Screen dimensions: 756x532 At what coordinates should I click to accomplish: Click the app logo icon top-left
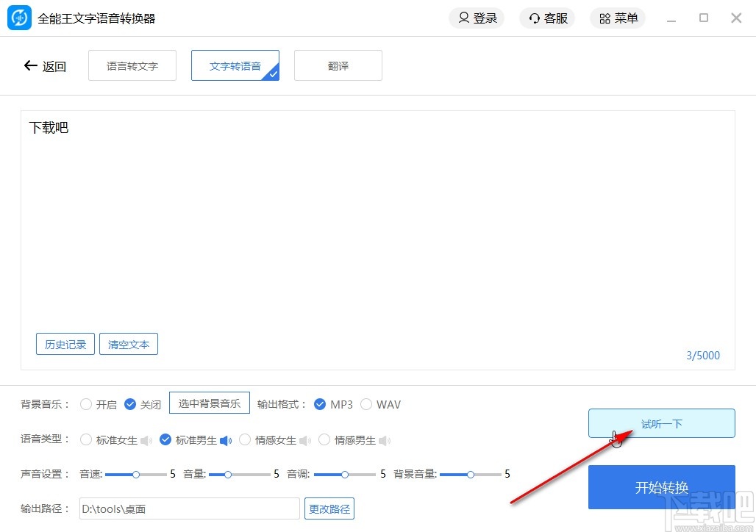point(19,17)
